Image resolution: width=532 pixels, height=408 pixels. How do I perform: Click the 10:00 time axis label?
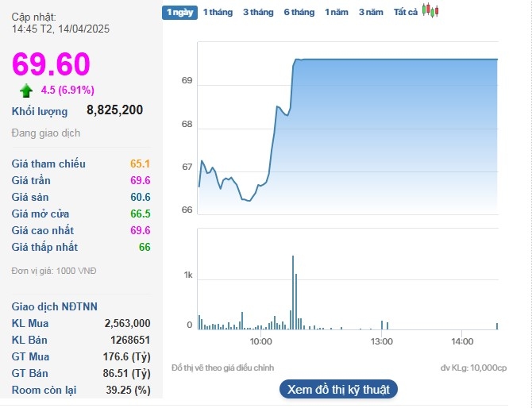[261, 341]
